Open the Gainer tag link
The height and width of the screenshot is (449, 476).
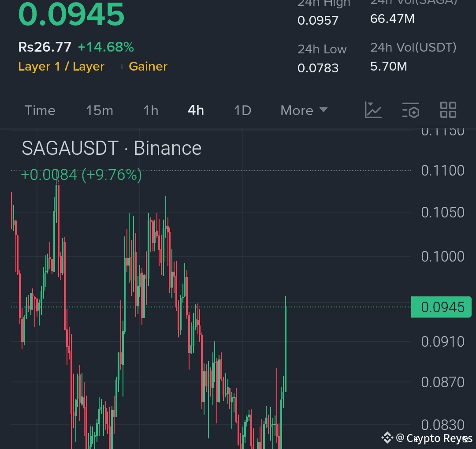(x=148, y=66)
